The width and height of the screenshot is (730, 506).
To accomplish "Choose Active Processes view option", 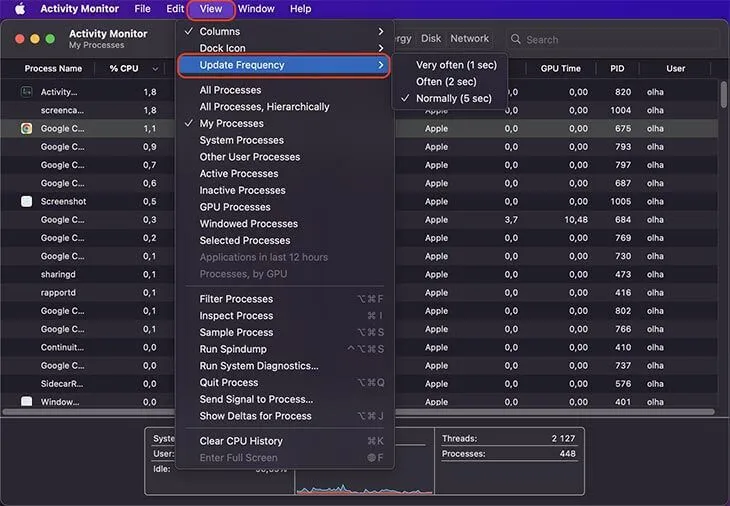I will point(239,174).
